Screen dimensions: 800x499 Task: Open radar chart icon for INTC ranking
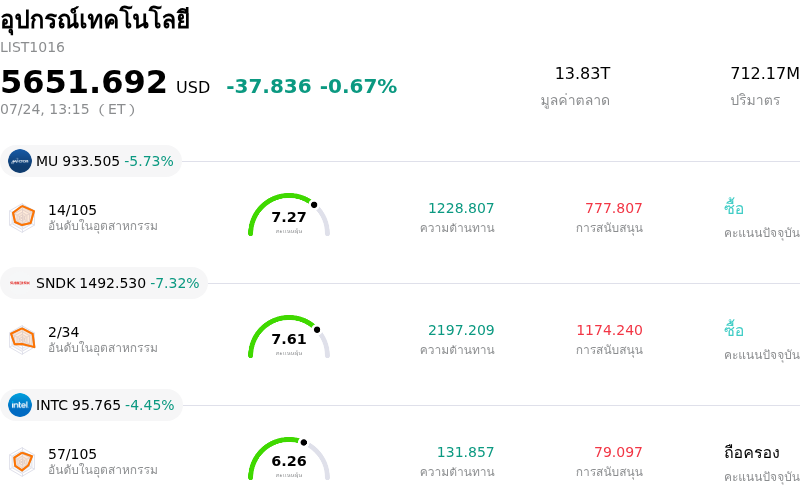pos(22,461)
